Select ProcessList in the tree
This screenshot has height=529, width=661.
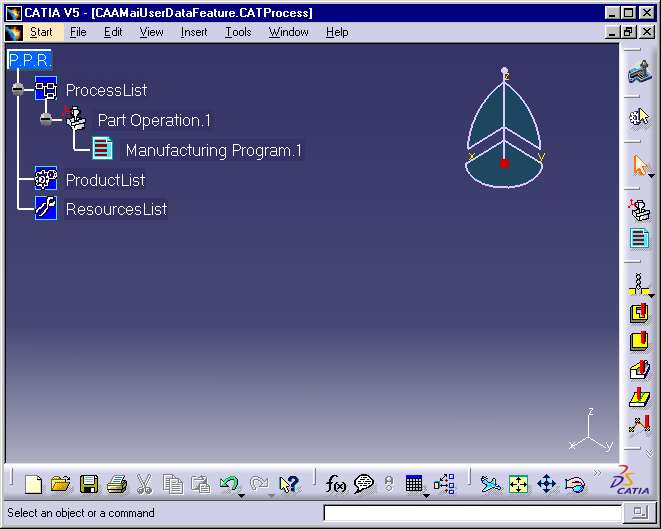coord(106,90)
